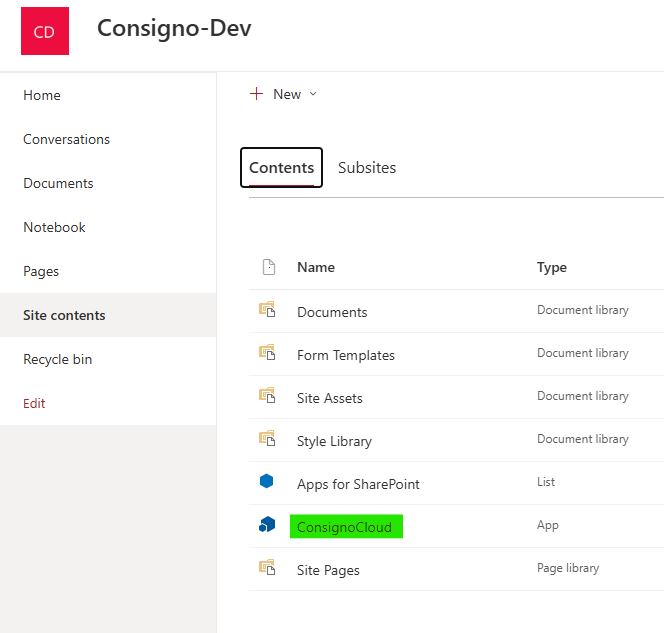Image resolution: width=664 pixels, height=633 pixels.
Task: Click 'Document library' type in Site Assets row
Action: point(583,396)
